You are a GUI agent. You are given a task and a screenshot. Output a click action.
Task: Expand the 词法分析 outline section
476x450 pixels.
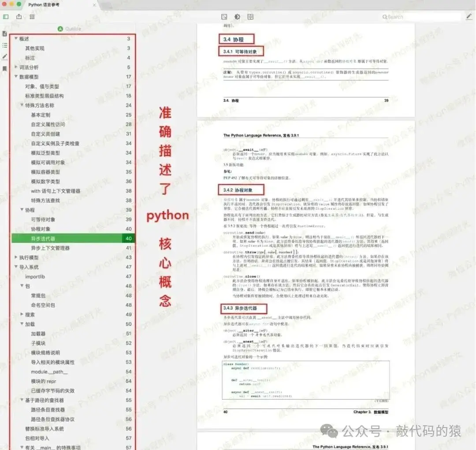tap(16, 67)
